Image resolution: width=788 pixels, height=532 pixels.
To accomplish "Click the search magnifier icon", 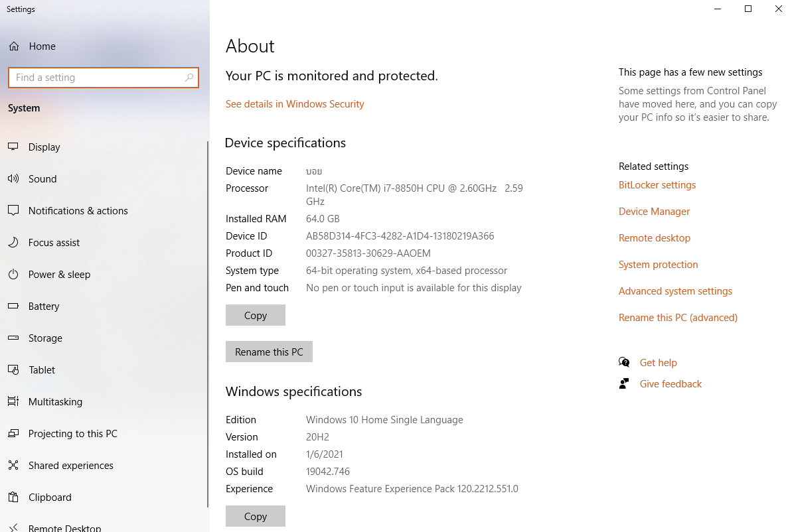I will tap(189, 78).
